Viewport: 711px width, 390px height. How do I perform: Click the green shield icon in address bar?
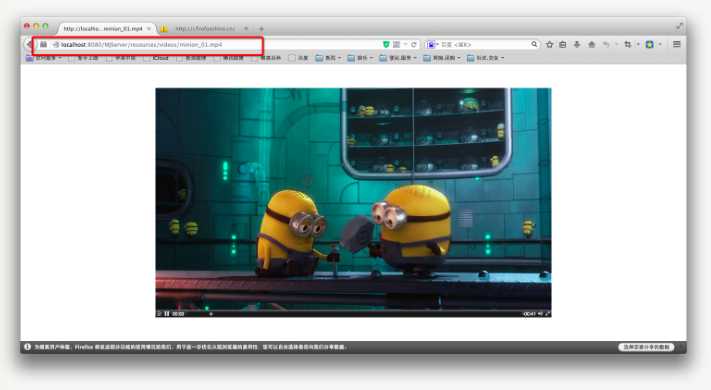(x=386, y=44)
